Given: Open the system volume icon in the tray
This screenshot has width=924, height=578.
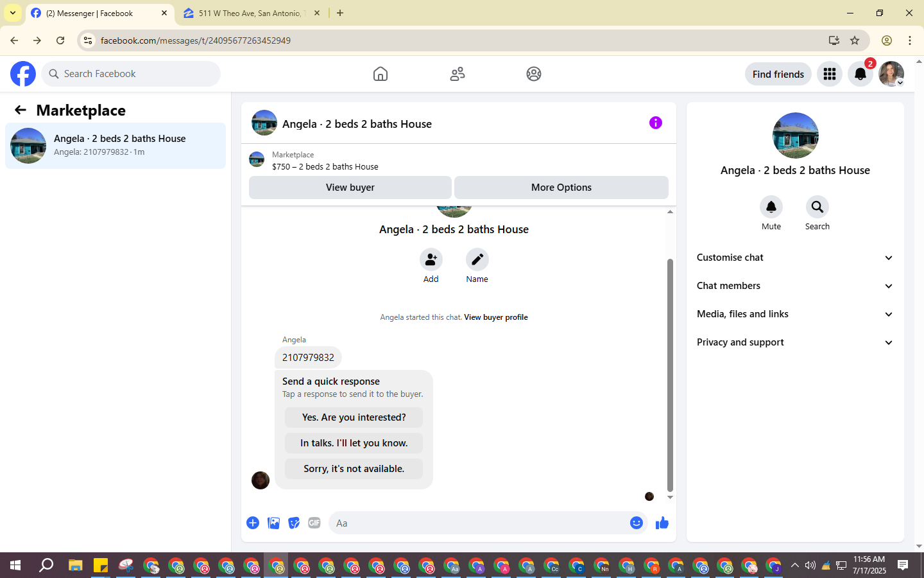Looking at the screenshot, I should [x=810, y=565].
